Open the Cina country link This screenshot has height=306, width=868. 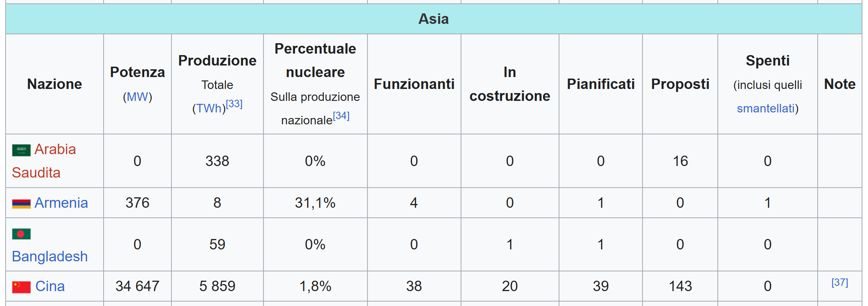point(50,286)
